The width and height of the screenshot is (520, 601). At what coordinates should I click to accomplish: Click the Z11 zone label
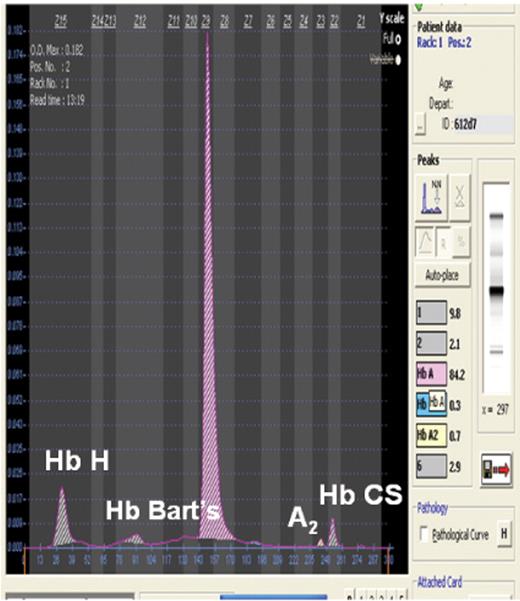coord(174,21)
